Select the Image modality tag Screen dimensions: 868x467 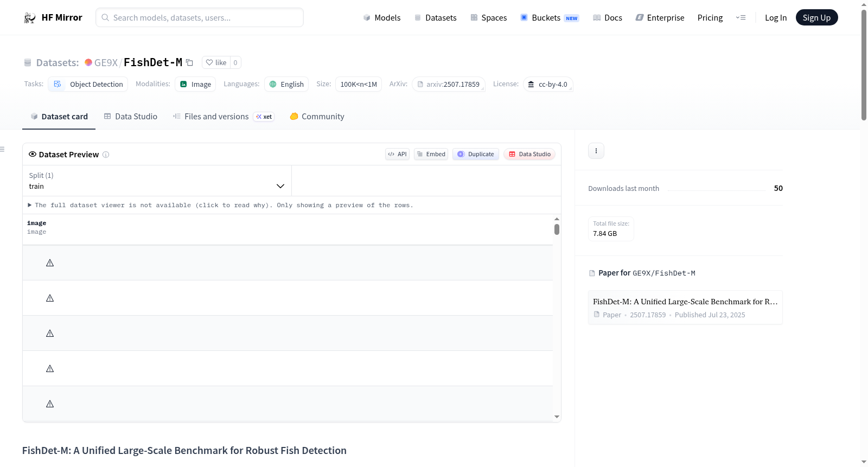pos(195,84)
